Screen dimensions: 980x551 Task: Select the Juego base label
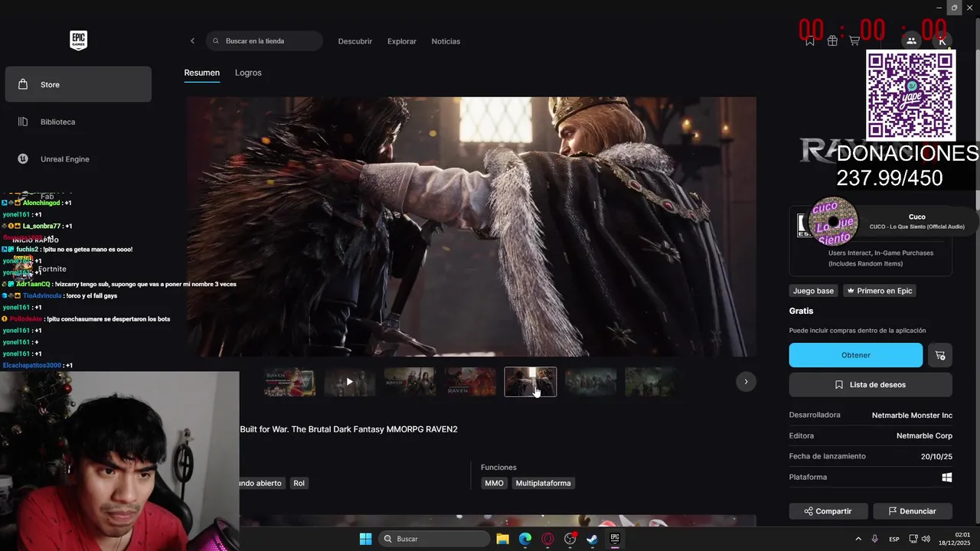click(x=814, y=291)
